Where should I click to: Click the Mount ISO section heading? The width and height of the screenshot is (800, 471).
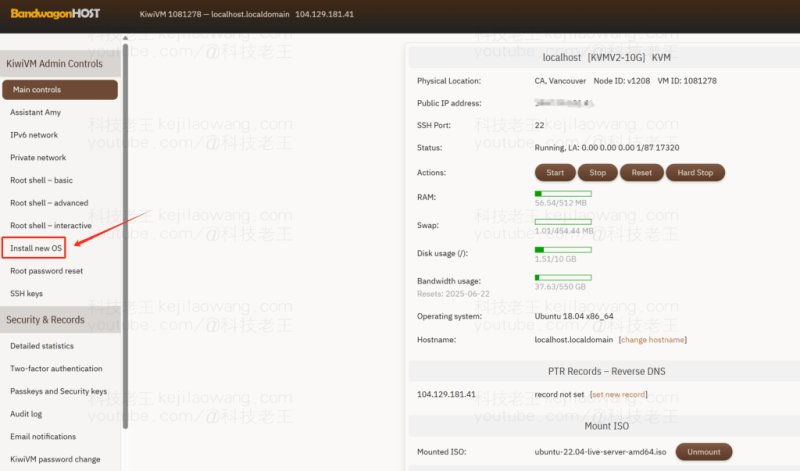[607, 426]
